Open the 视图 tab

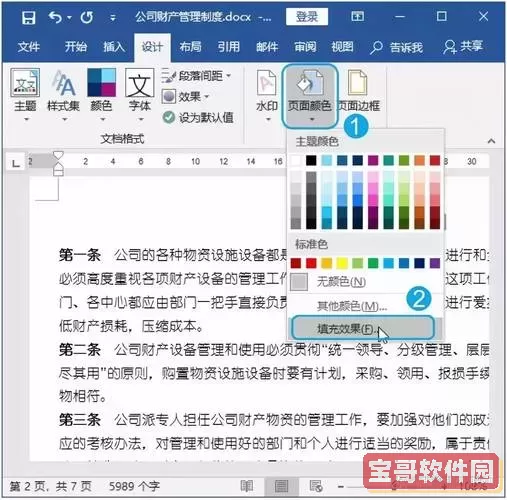click(x=342, y=47)
